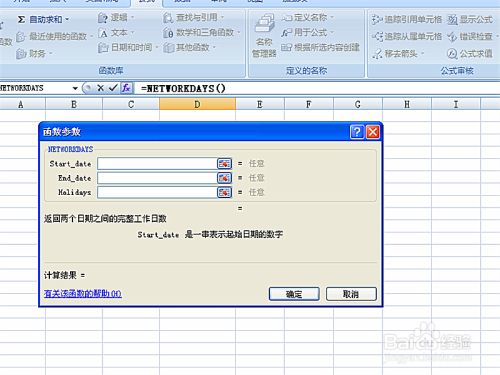Viewport: 500px width, 375px height.
Task: Expand the Date and Time dropdown arrow
Action: (156, 48)
